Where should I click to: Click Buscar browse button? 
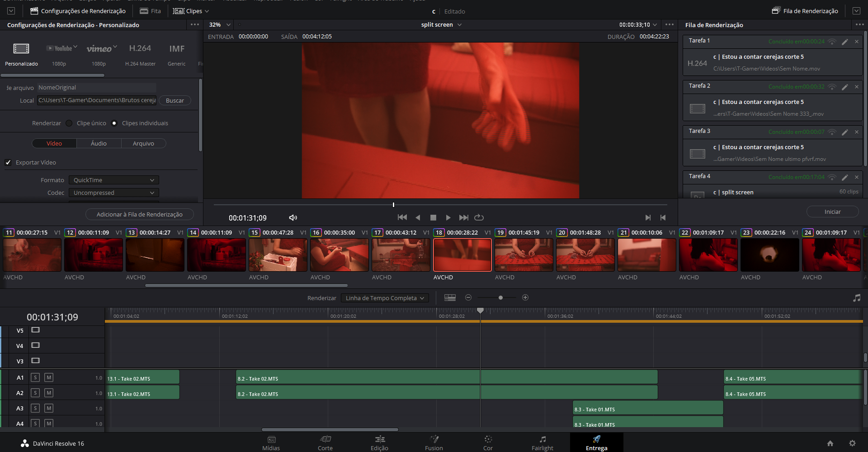[175, 100]
